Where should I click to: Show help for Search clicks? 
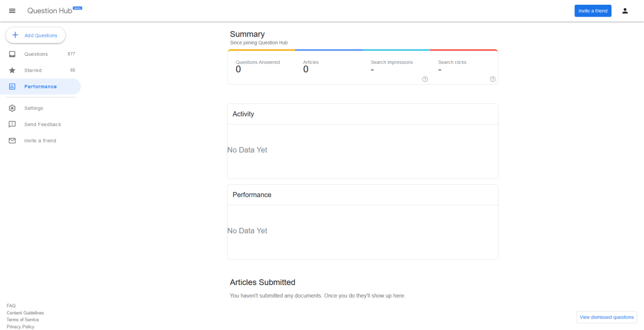(493, 79)
